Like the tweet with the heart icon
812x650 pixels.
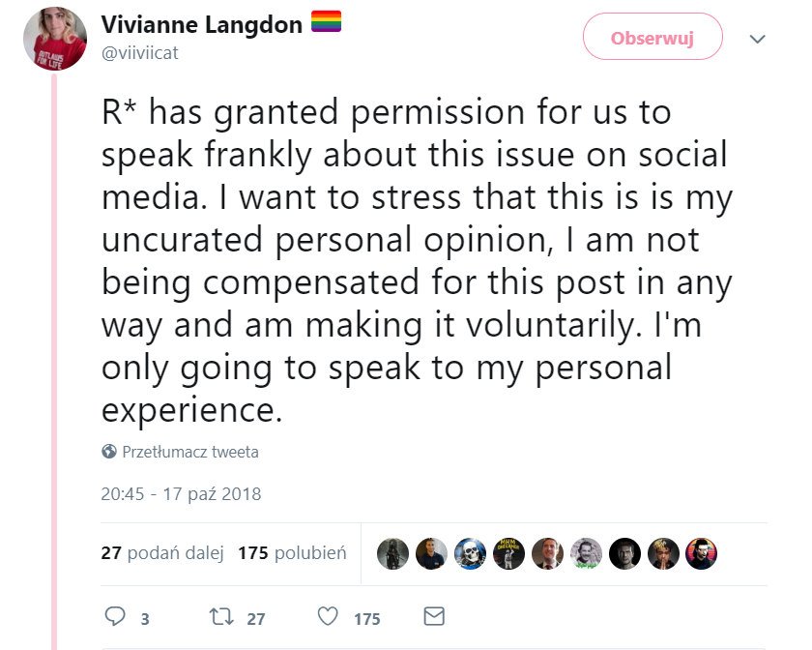[x=330, y=616]
